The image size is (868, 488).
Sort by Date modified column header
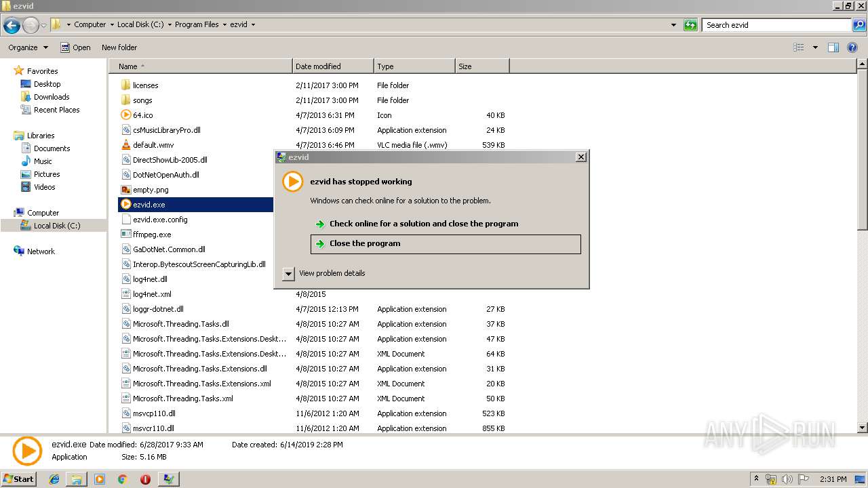click(333, 66)
